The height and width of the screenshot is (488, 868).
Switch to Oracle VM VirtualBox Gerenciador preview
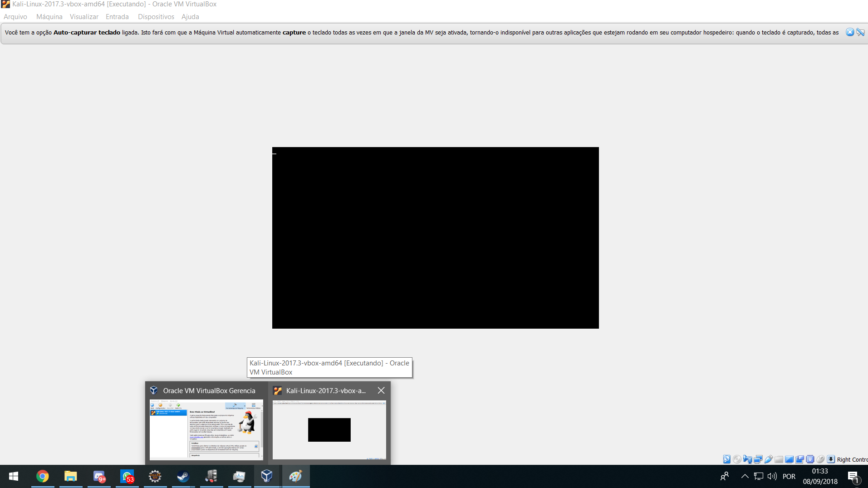pyautogui.click(x=206, y=423)
